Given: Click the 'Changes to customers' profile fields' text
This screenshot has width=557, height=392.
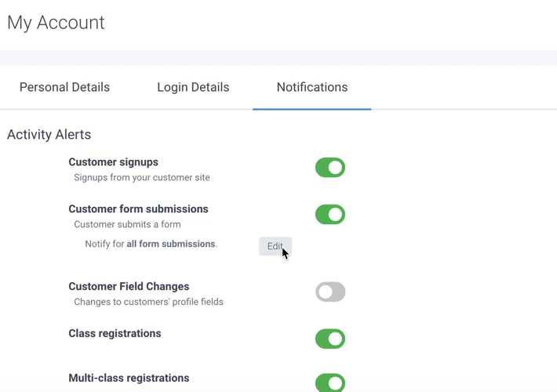Looking at the screenshot, I should point(148,302).
